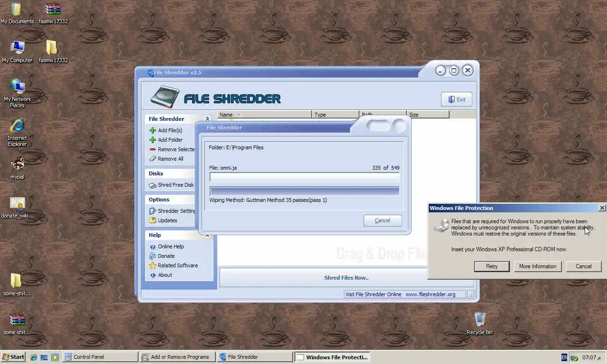This screenshot has width=607, height=364.
Task: Click More Information in Windows File Protection
Action: click(x=538, y=266)
